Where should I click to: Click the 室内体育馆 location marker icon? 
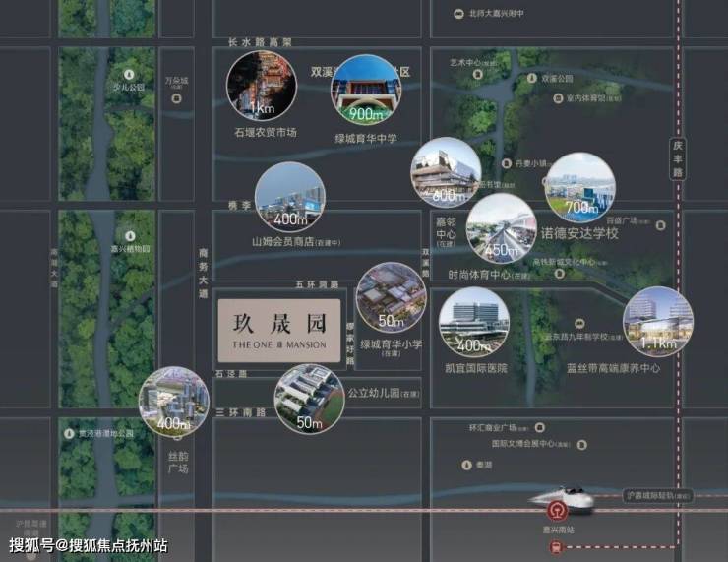coord(558,98)
